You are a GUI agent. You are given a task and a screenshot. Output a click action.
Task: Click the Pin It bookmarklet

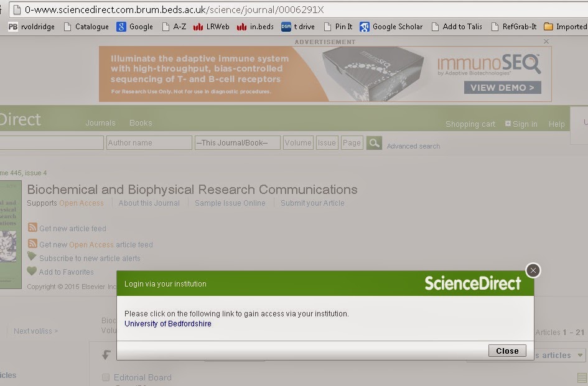338,27
